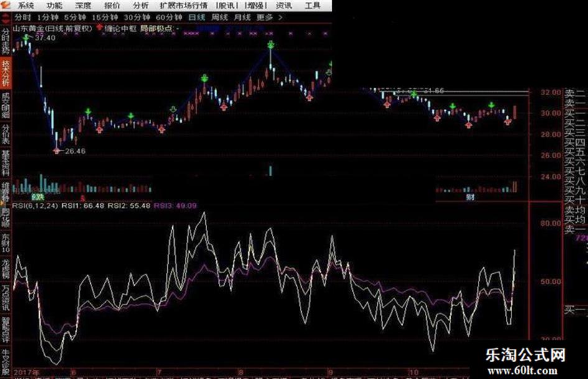Click the app logo icon in menu bar

click(6, 6)
